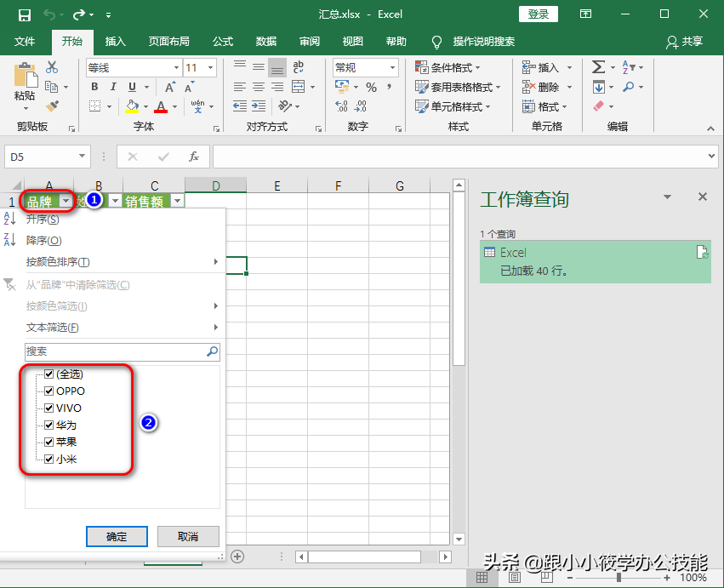Click the font color red A swatch
The height and width of the screenshot is (588, 724).
160,107
